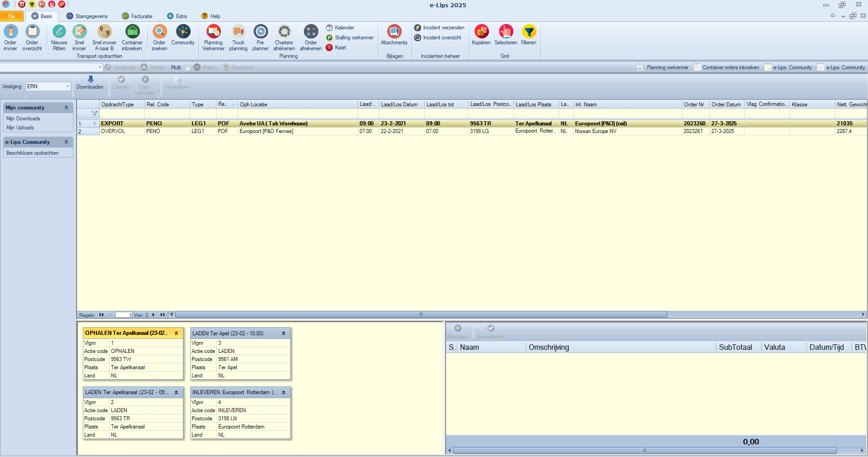868x457 pixels.
Task: Open Pre planner
Action: click(x=260, y=38)
